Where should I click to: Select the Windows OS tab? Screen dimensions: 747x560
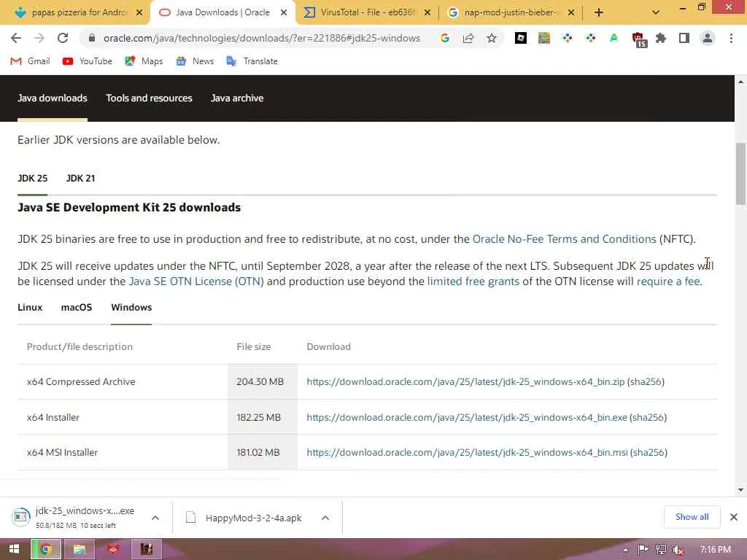click(x=131, y=307)
